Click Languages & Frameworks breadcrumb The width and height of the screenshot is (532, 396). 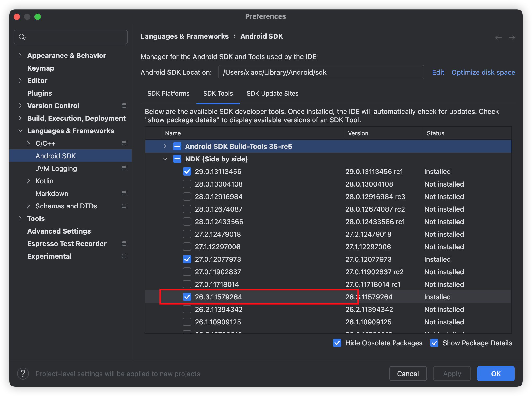tap(184, 36)
